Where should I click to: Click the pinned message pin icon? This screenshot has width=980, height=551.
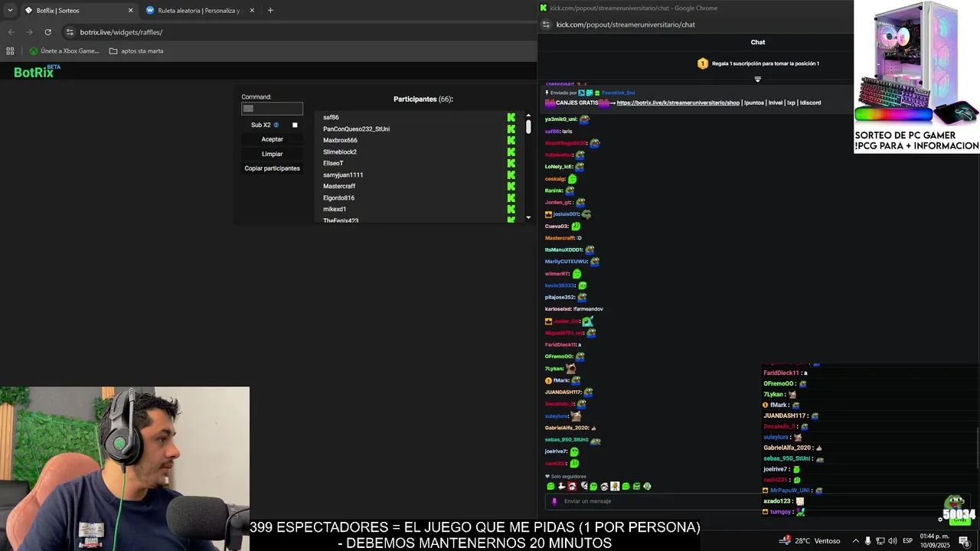point(547,93)
